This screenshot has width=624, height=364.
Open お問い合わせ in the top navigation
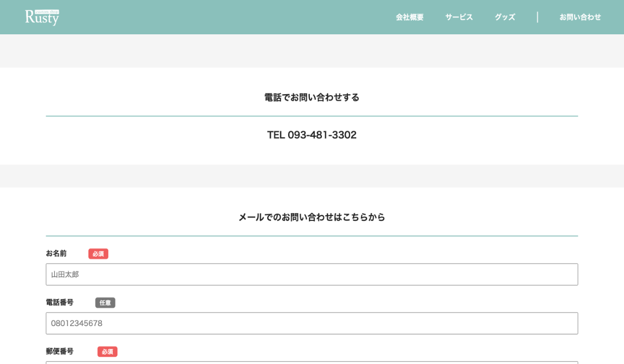(x=580, y=17)
